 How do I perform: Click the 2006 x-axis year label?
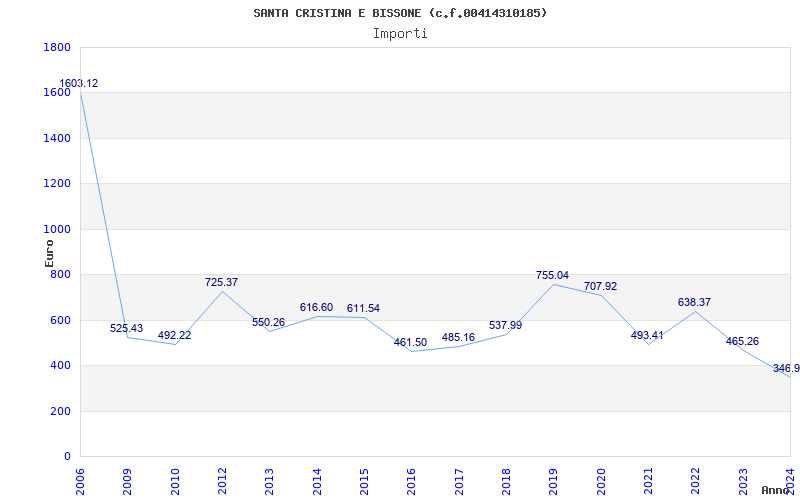pos(80,482)
